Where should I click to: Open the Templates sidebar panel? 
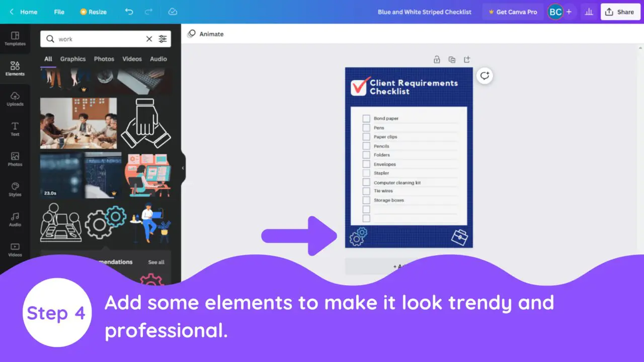click(x=15, y=39)
